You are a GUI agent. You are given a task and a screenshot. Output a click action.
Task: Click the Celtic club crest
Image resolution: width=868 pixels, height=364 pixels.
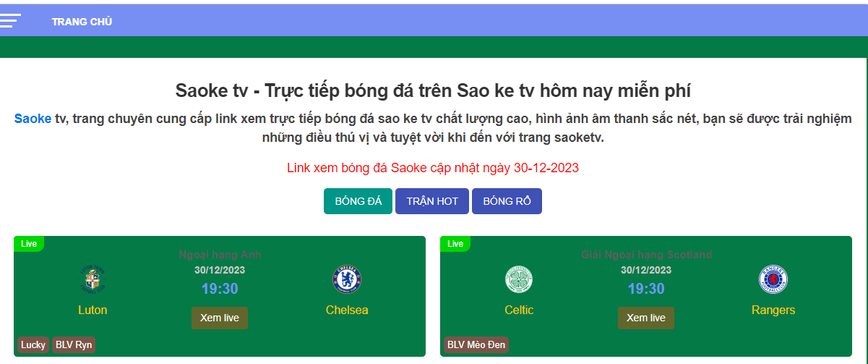[x=518, y=279]
